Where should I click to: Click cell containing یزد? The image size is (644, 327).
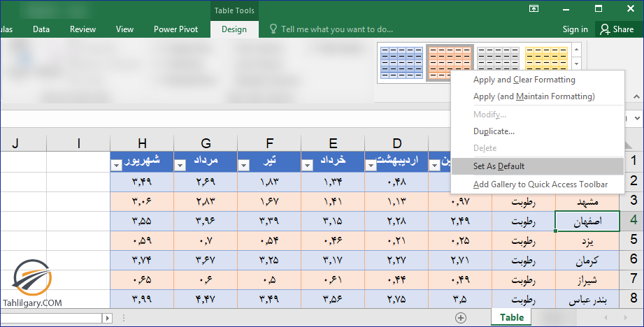[587, 241]
